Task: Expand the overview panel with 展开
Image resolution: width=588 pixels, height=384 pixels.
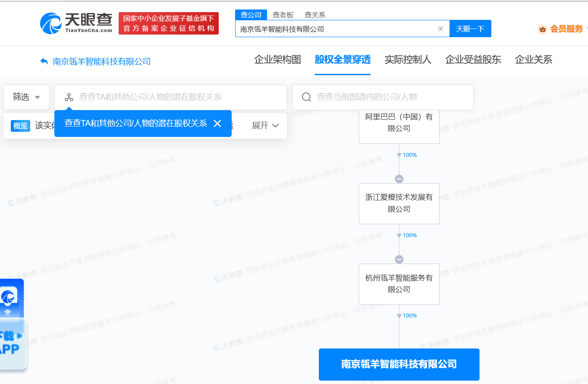Action: 265,126
